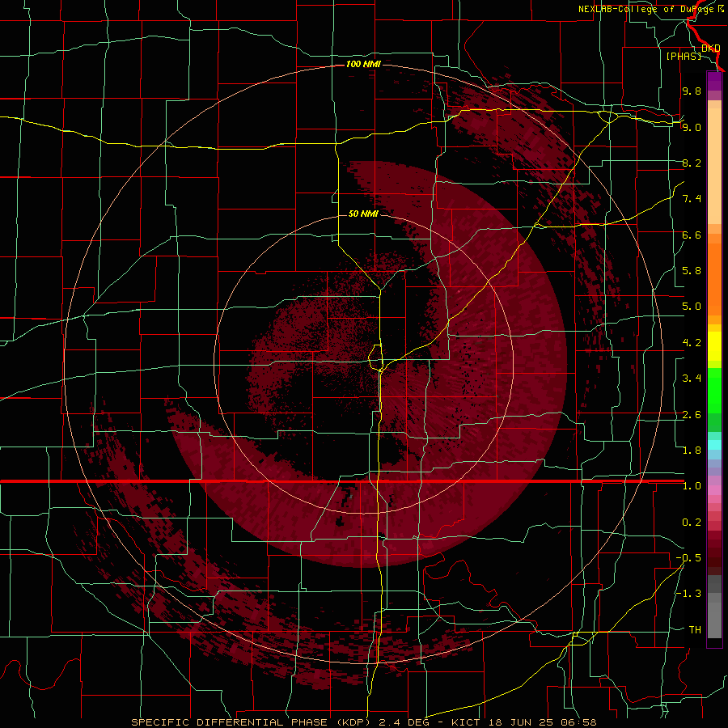Click the "100 NMI" range ring label
This screenshot has height=728, width=728.
(x=363, y=64)
